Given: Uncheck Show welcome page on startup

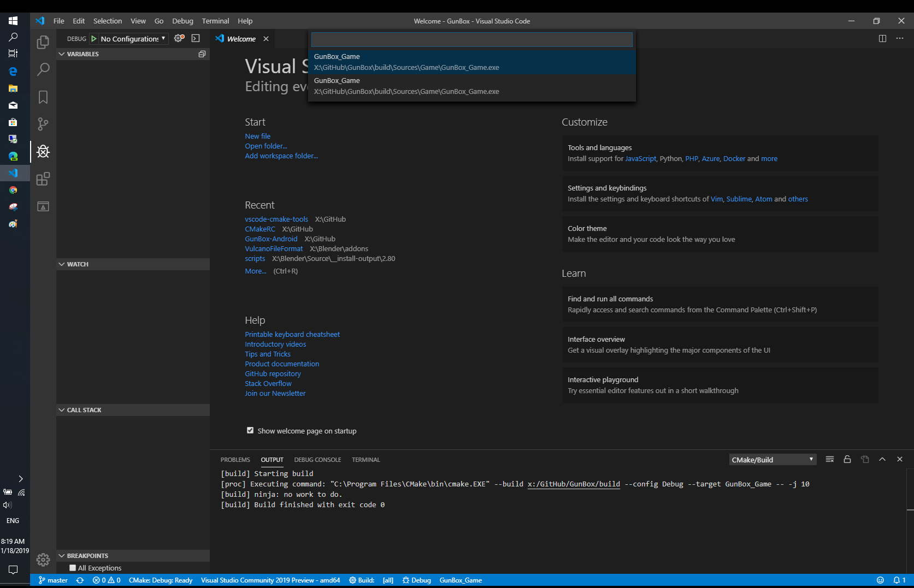Looking at the screenshot, I should pyautogui.click(x=250, y=431).
